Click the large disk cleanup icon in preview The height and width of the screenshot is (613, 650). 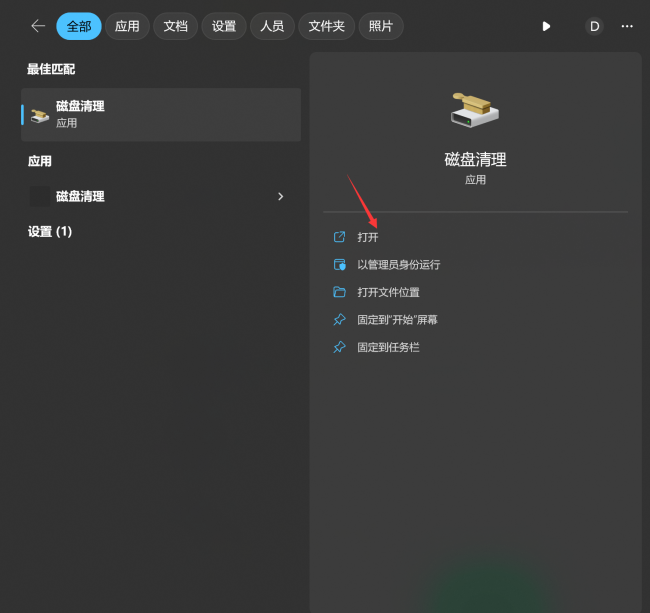pos(475,110)
